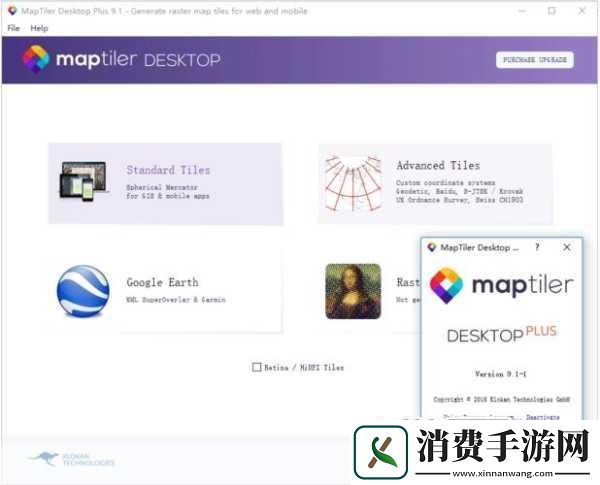Viewport: 600px width, 485px height.
Task: Choose the Google Earth title
Action: (162, 283)
